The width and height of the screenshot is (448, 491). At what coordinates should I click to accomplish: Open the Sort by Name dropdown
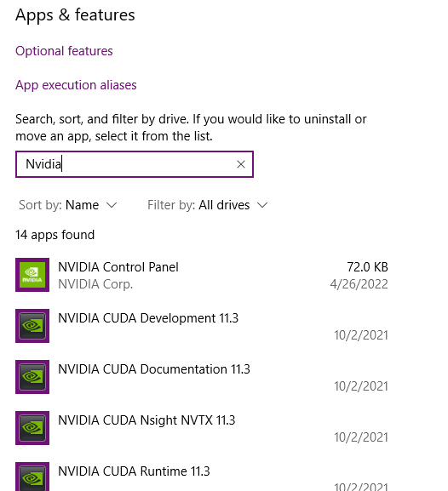click(68, 205)
